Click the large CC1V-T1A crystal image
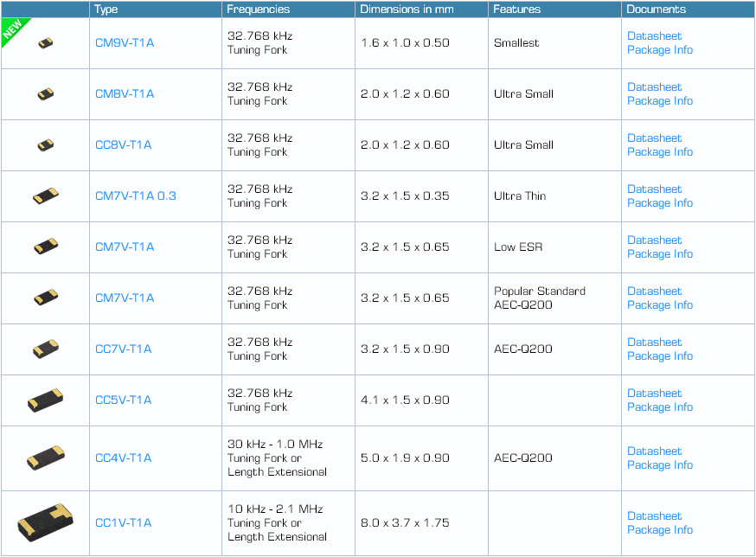Screen dimensions: 756x557 tap(46, 522)
